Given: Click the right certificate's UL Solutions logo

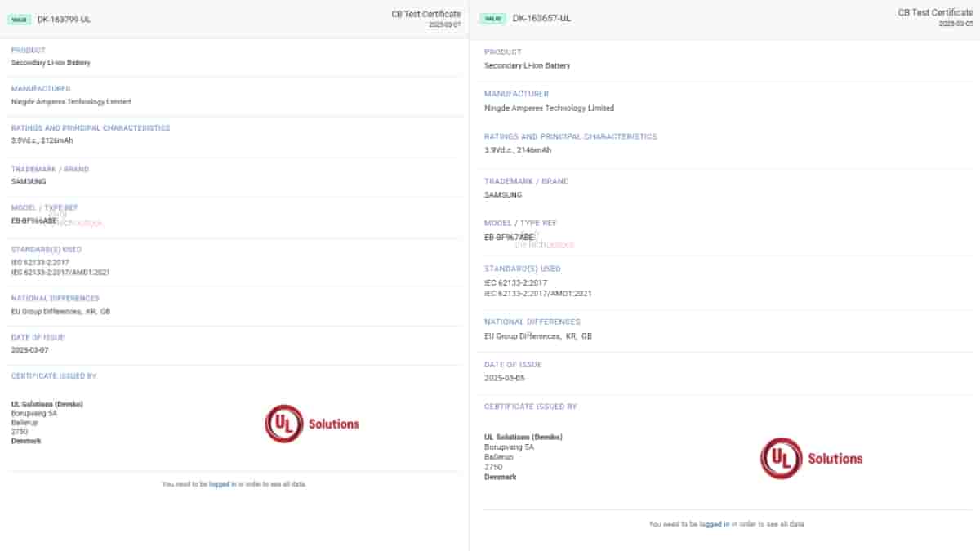Looking at the screenshot, I should (811, 458).
